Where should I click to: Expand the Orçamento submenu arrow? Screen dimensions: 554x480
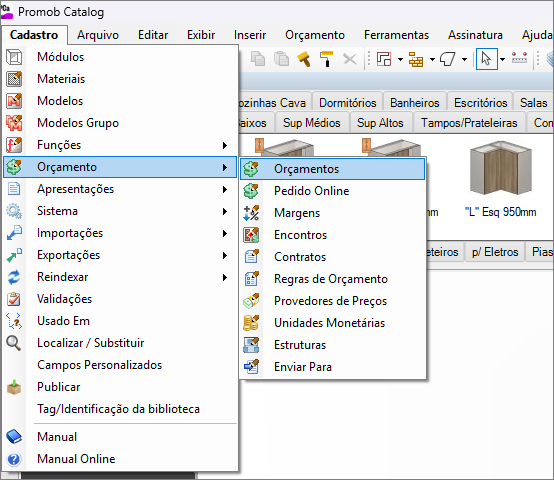pos(225,167)
